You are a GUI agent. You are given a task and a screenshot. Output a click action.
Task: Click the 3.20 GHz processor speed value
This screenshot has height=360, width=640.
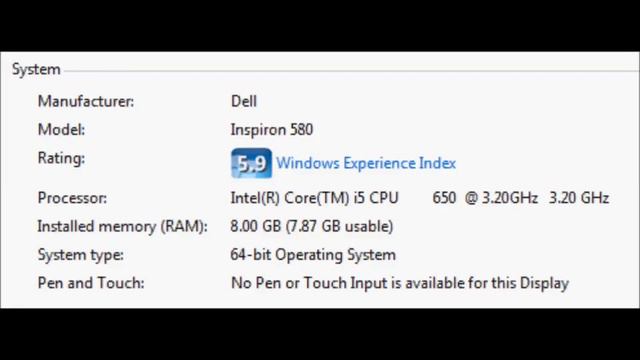[x=579, y=198]
